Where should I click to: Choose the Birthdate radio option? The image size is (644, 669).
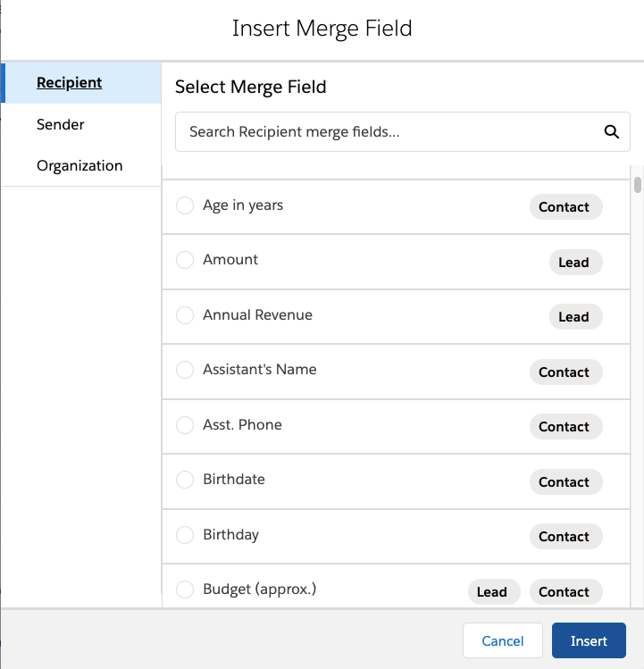tap(185, 480)
